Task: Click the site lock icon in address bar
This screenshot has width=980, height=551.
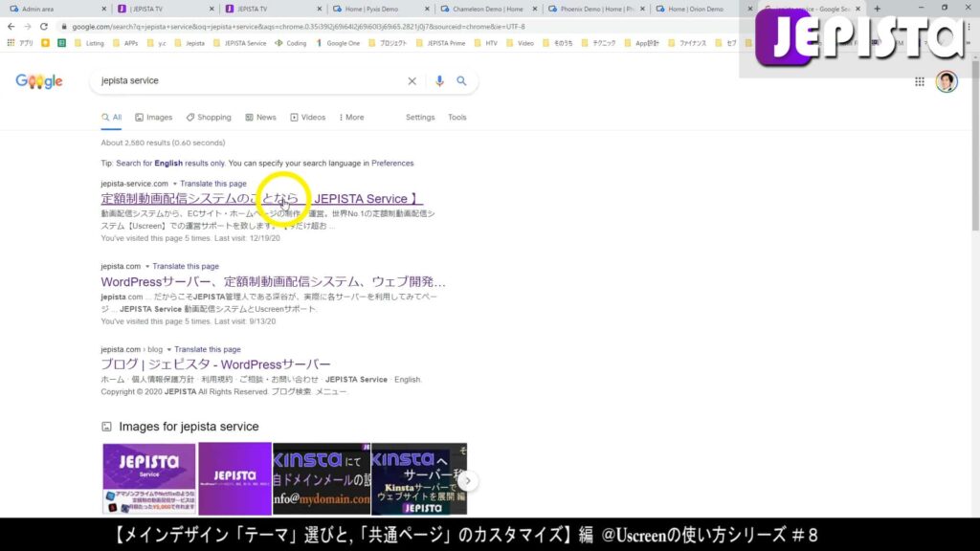Action: 64,27
